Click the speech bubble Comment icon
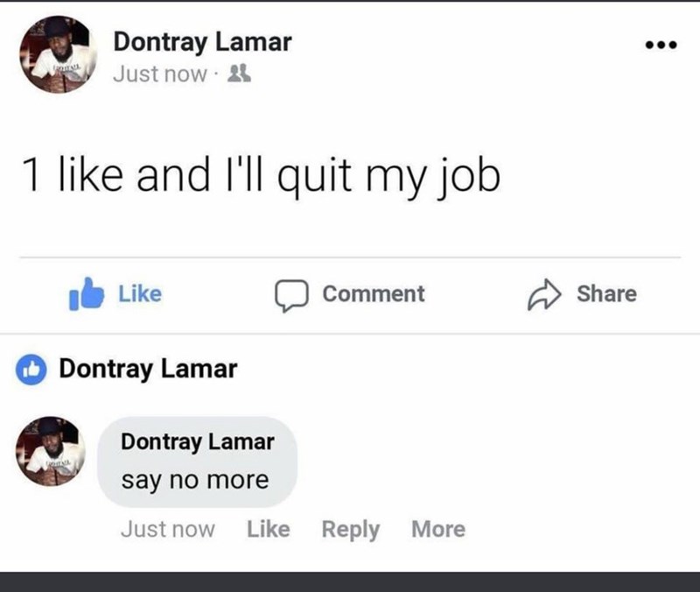The height and width of the screenshot is (592, 700). pos(289,295)
